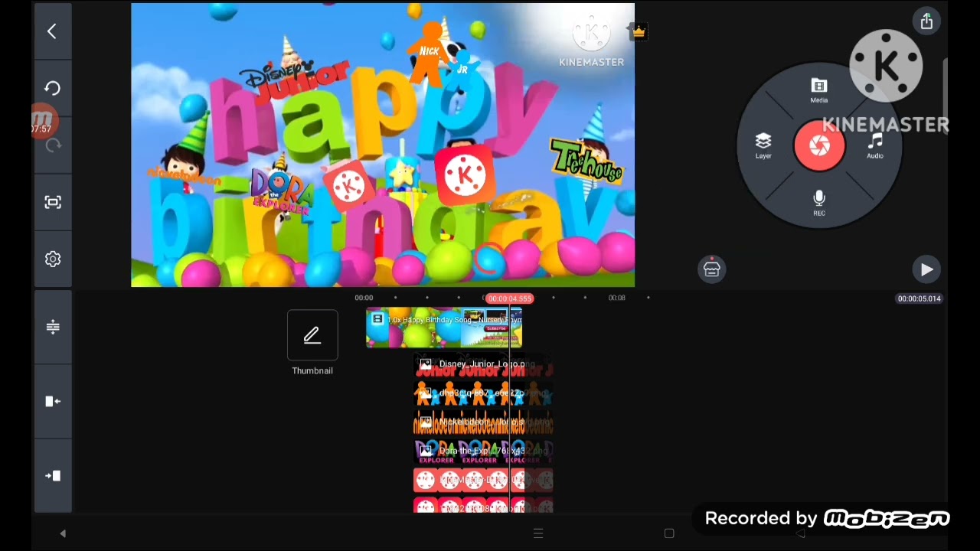Click the 00:08 mark on ruler

[x=616, y=298]
